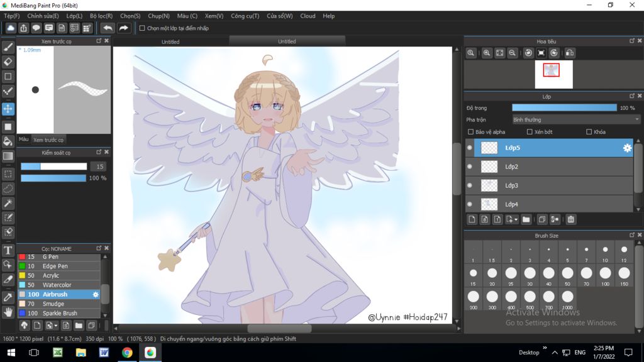Image resolution: width=644 pixels, height=362 pixels.
Task: Delete the selected layer with trash icon
Action: [571, 219]
